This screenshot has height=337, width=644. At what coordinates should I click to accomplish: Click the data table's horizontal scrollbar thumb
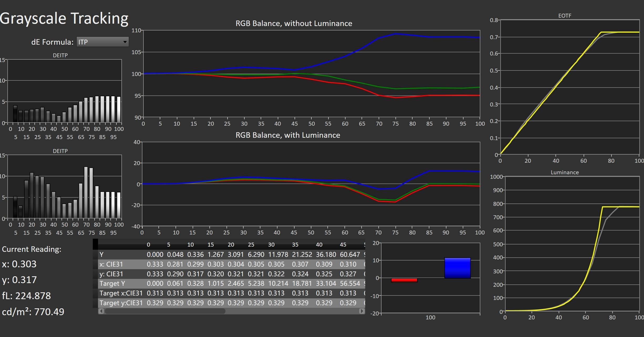click(x=165, y=311)
